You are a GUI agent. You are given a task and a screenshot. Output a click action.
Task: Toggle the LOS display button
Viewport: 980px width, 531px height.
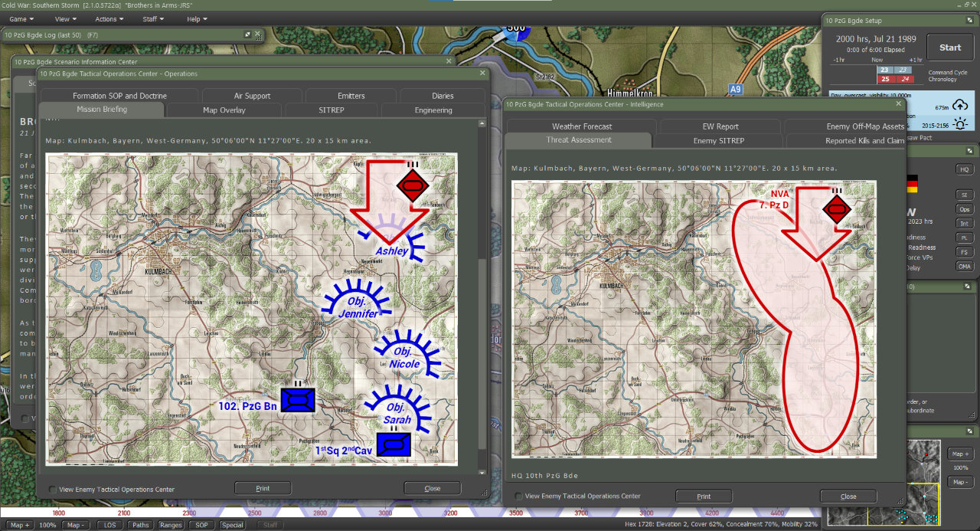[x=111, y=525]
